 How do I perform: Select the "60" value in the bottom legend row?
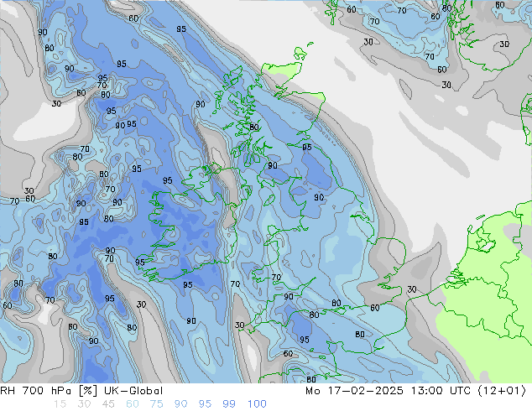click(x=133, y=404)
